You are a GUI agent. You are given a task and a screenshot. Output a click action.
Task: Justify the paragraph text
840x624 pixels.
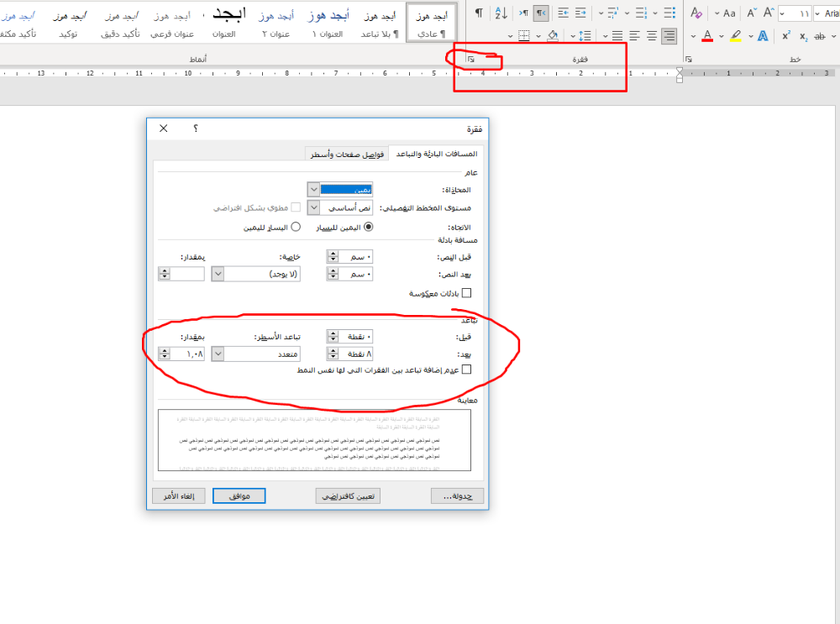point(617,36)
